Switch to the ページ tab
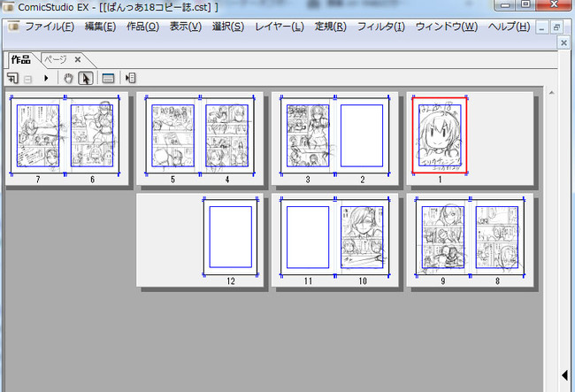Screen dimensions: 575x392 pyautogui.click(x=56, y=59)
